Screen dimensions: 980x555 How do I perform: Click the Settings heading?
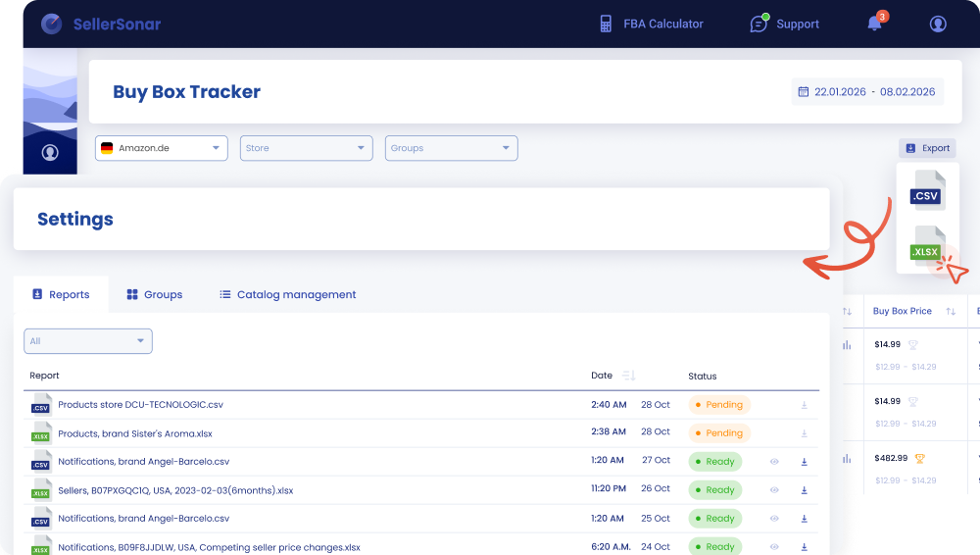pos(75,219)
